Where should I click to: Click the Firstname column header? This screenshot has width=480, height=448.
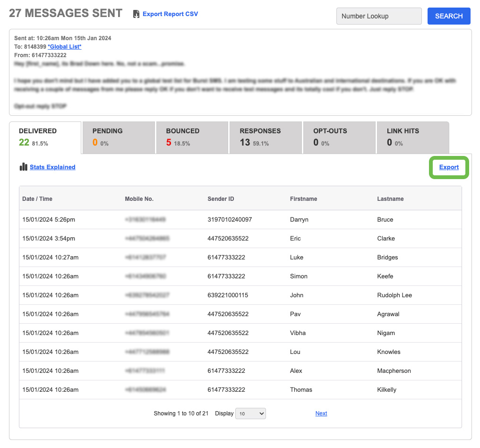(303, 199)
